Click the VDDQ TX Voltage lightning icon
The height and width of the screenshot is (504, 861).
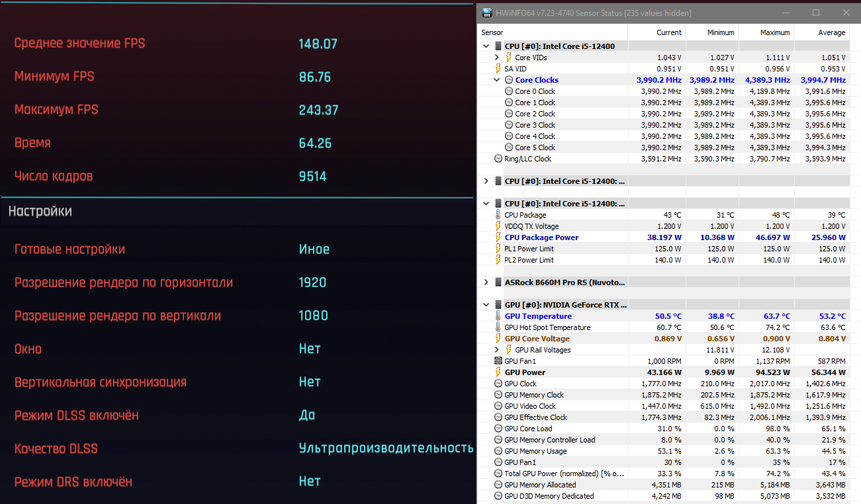pos(498,226)
